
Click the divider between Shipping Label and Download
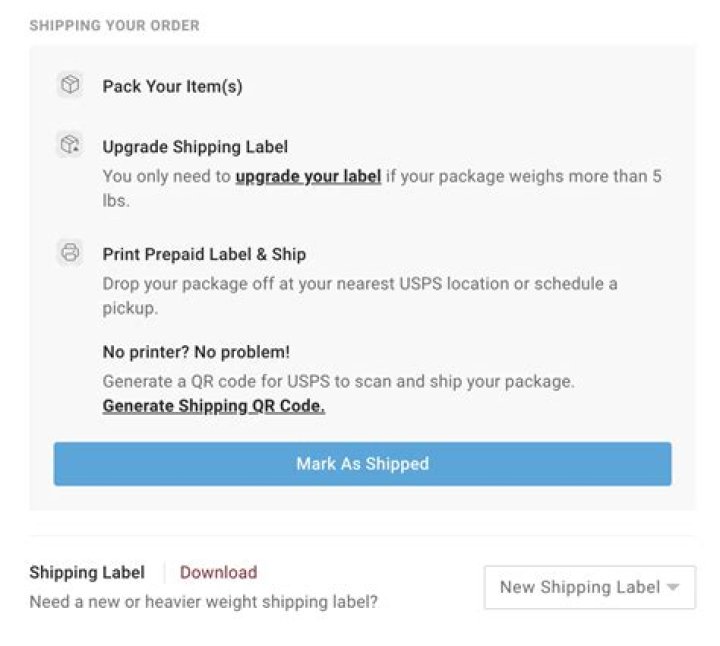click(164, 573)
